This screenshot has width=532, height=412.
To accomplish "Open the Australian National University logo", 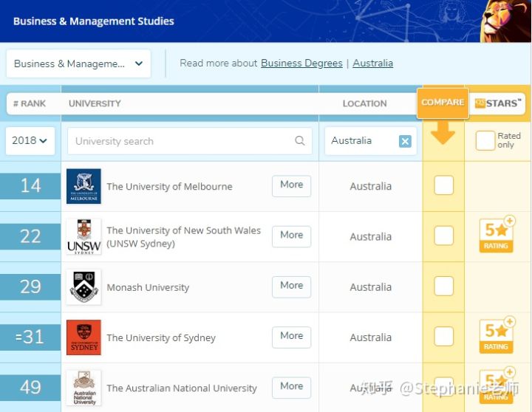I will (x=83, y=388).
